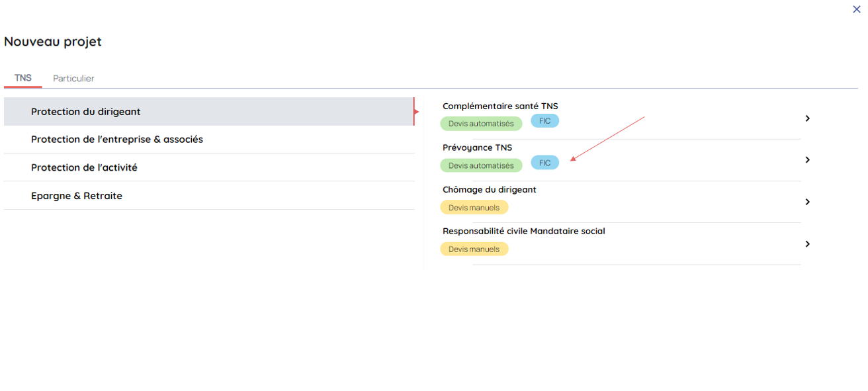Switch to the TNS tab
Viewport: 868px width, 391px height.
[x=23, y=78]
